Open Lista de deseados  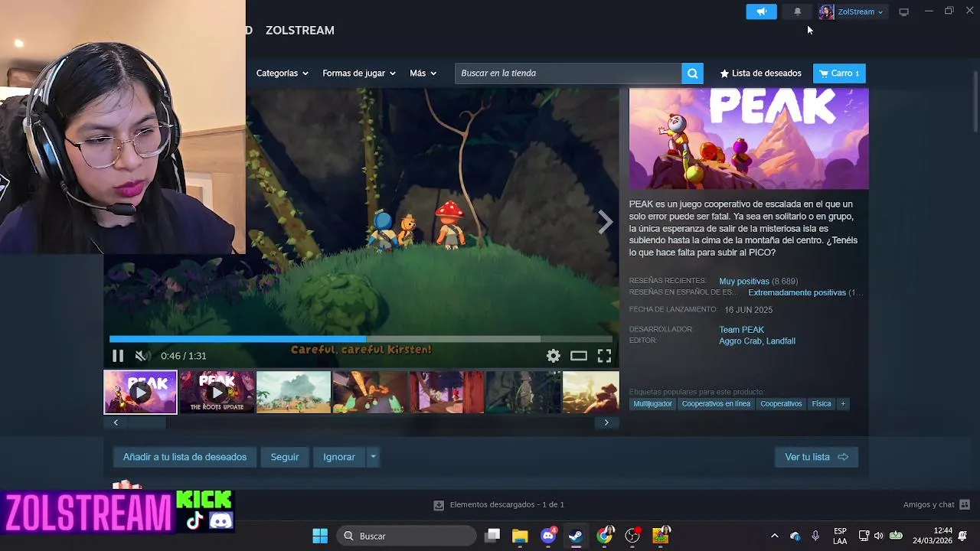[760, 73]
